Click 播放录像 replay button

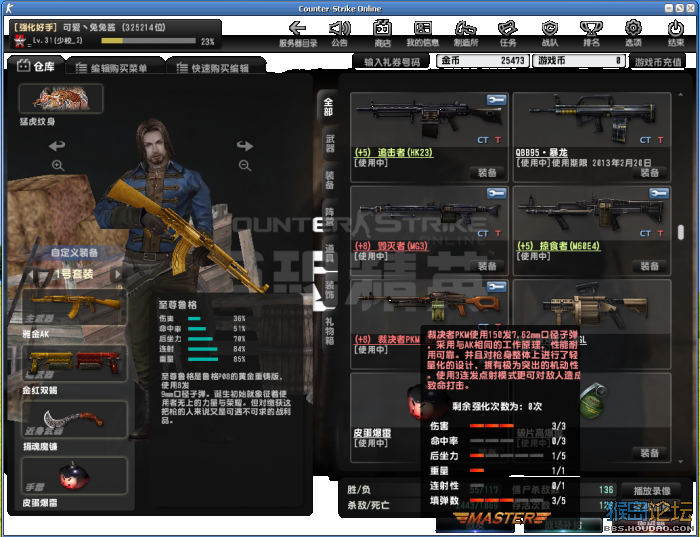click(651, 491)
